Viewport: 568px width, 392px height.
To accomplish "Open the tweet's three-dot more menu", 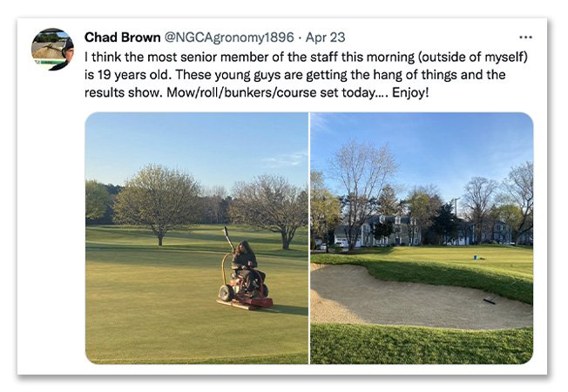I will pyautogui.click(x=525, y=37).
